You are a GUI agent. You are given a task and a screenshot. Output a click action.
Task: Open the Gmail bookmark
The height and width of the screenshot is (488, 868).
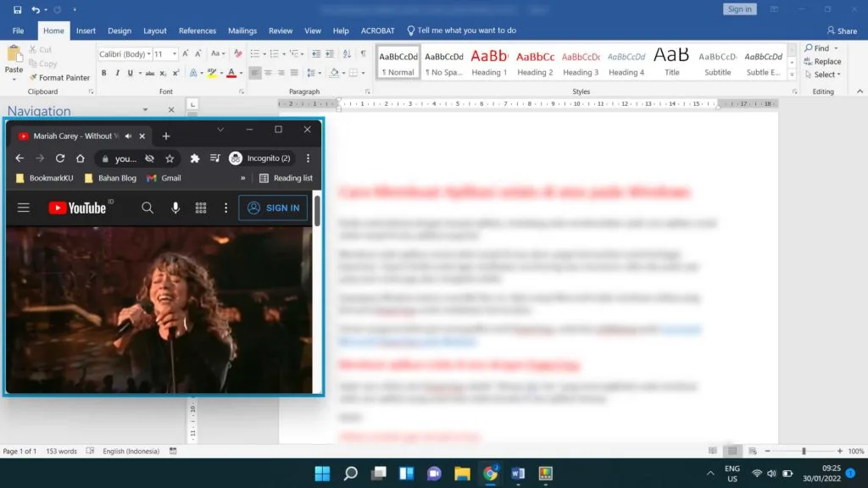164,178
